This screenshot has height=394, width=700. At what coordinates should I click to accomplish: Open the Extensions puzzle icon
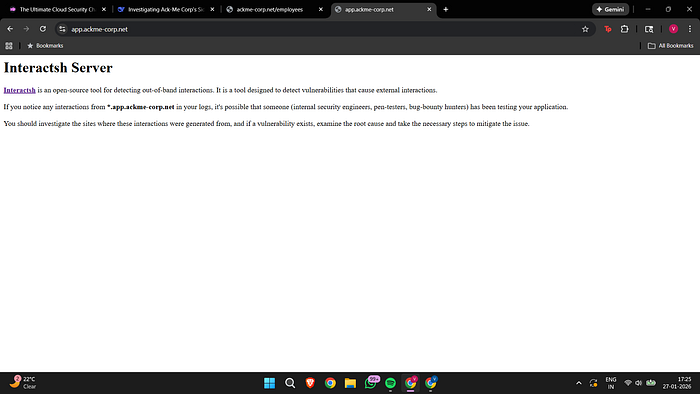[x=625, y=29]
